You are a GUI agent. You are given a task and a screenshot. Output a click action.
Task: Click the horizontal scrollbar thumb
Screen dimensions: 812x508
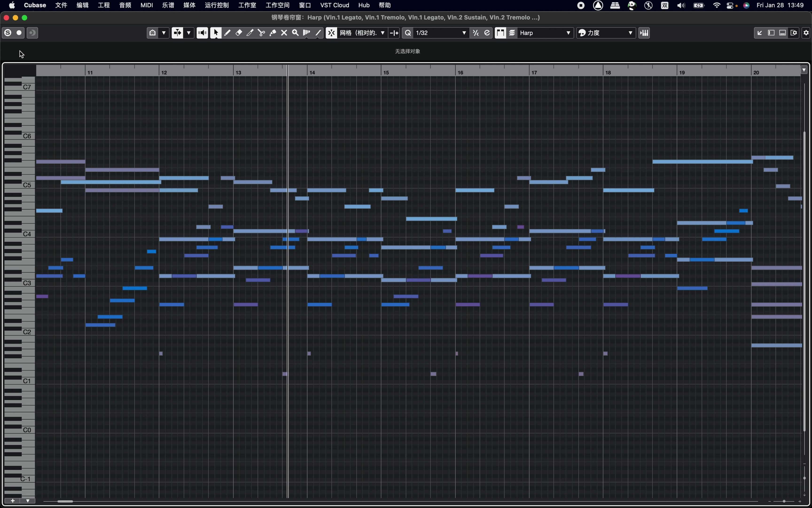[x=65, y=501]
